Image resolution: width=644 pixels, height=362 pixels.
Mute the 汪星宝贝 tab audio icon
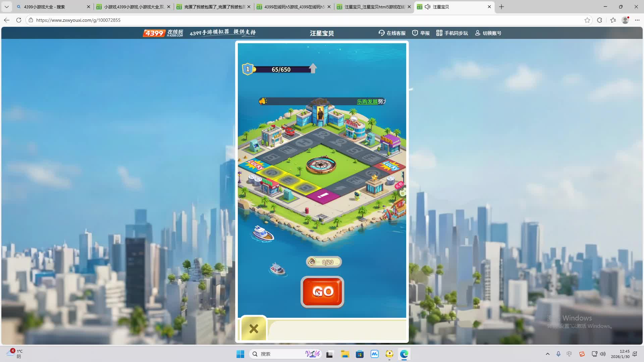click(428, 7)
